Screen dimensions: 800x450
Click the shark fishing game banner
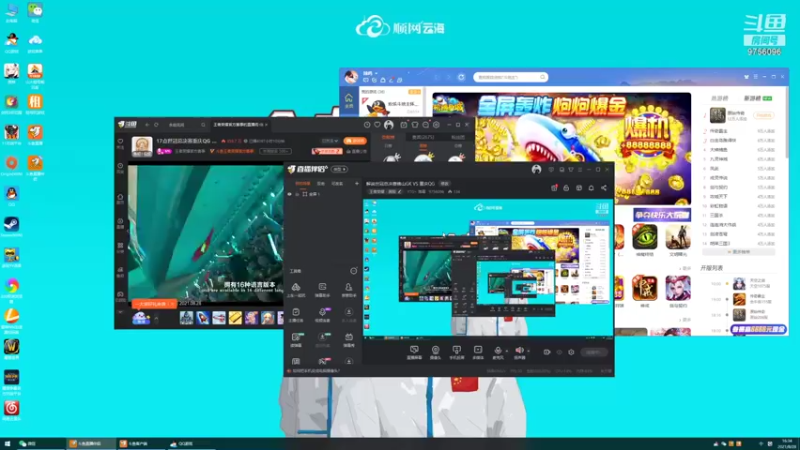point(562,149)
